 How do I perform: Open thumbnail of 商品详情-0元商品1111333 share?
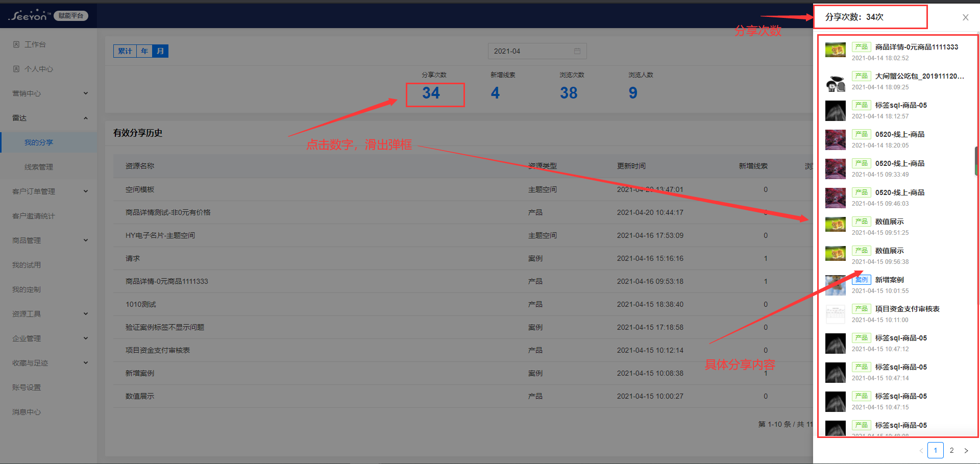(x=836, y=50)
